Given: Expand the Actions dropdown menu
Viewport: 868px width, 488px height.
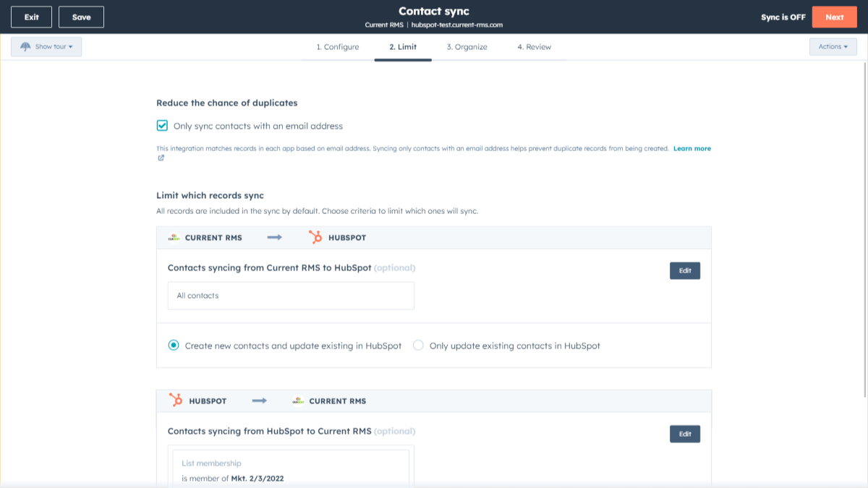Looking at the screenshot, I should click(833, 47).
